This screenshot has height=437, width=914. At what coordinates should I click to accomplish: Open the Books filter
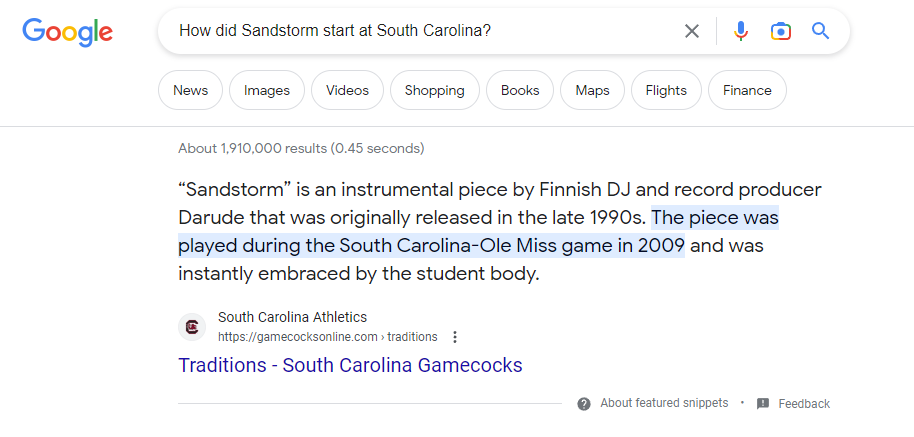pos(520,90)
